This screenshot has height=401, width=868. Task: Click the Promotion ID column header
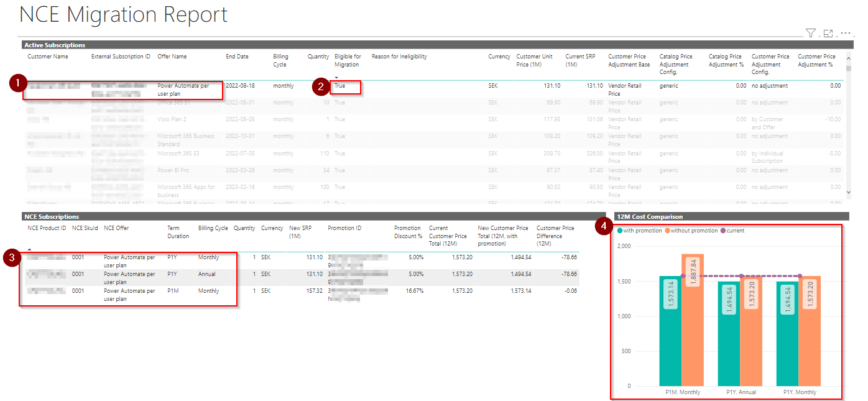[x=344, y=228]
